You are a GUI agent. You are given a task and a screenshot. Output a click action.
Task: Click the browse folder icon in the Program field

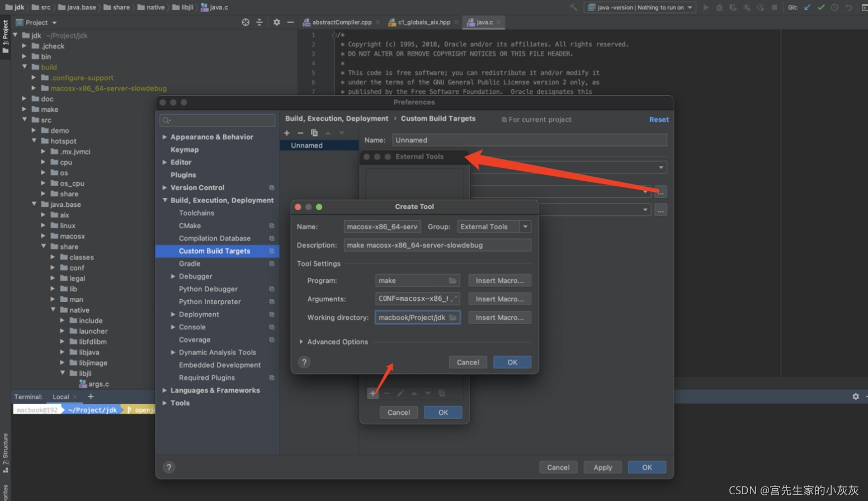tap(452, 281)
